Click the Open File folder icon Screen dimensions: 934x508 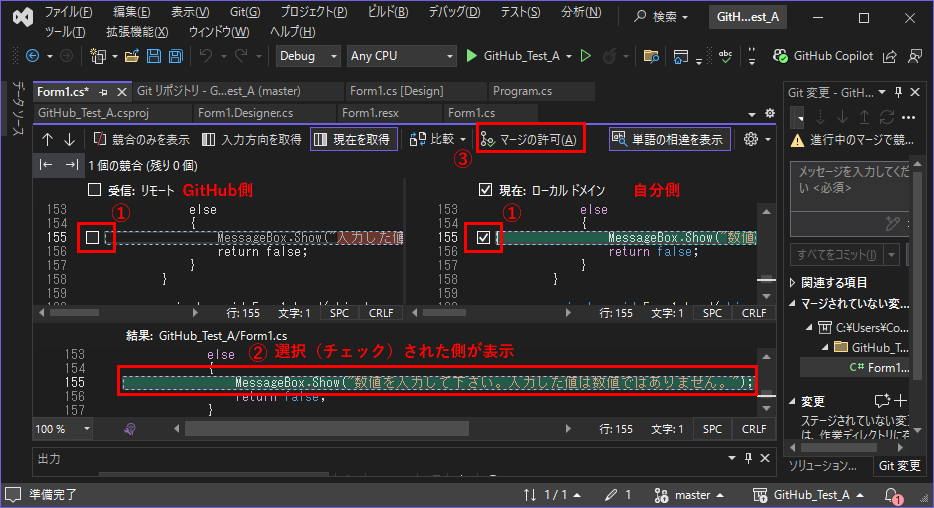[132, 56]
